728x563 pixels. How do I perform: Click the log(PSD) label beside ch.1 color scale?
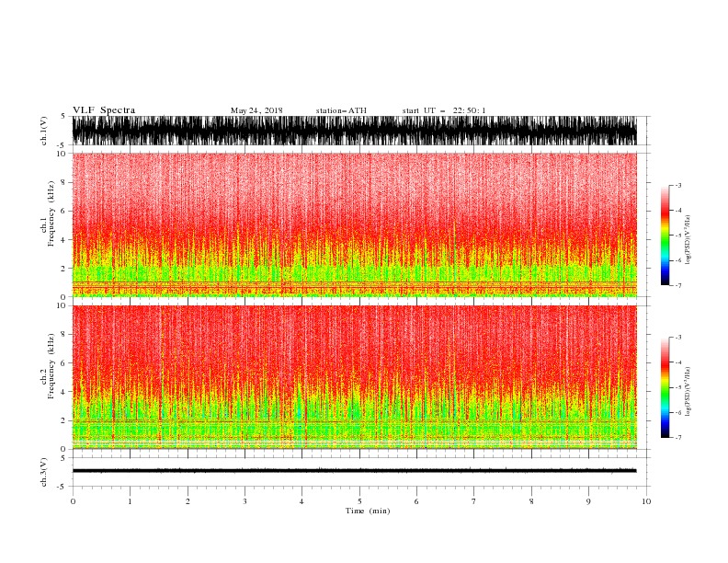(x=688, y=240)
